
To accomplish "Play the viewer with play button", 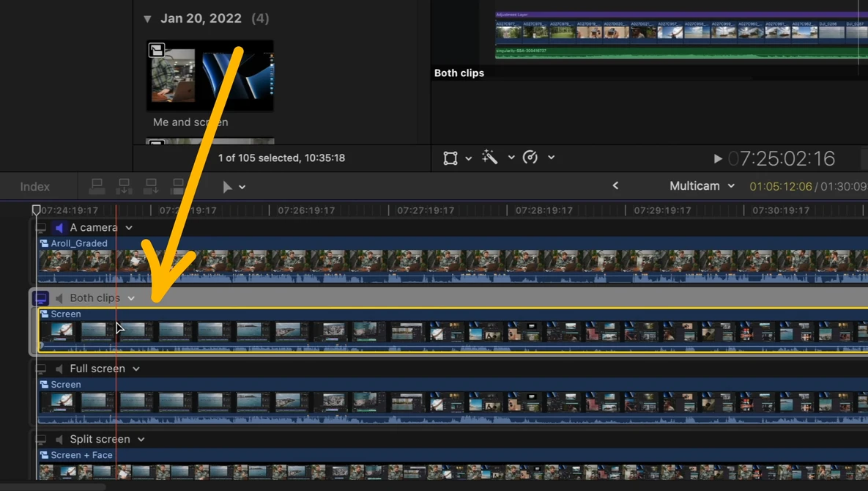I will 717,159.
